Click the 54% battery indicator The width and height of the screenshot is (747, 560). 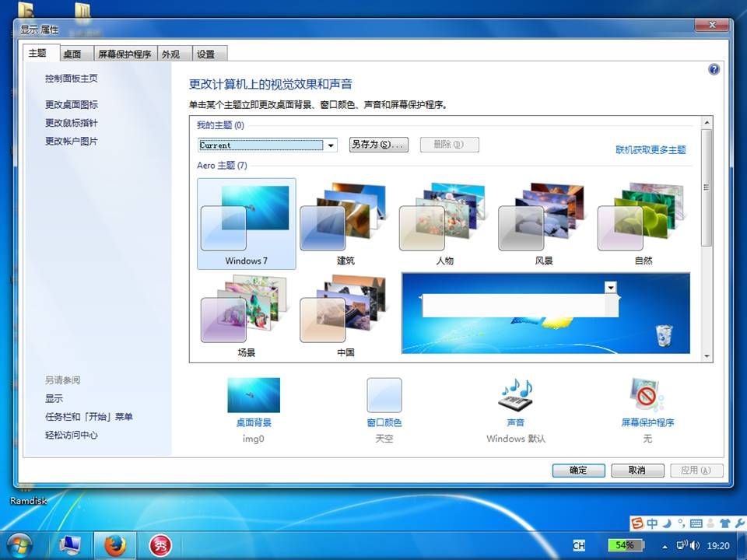click(x=626, y=545)
